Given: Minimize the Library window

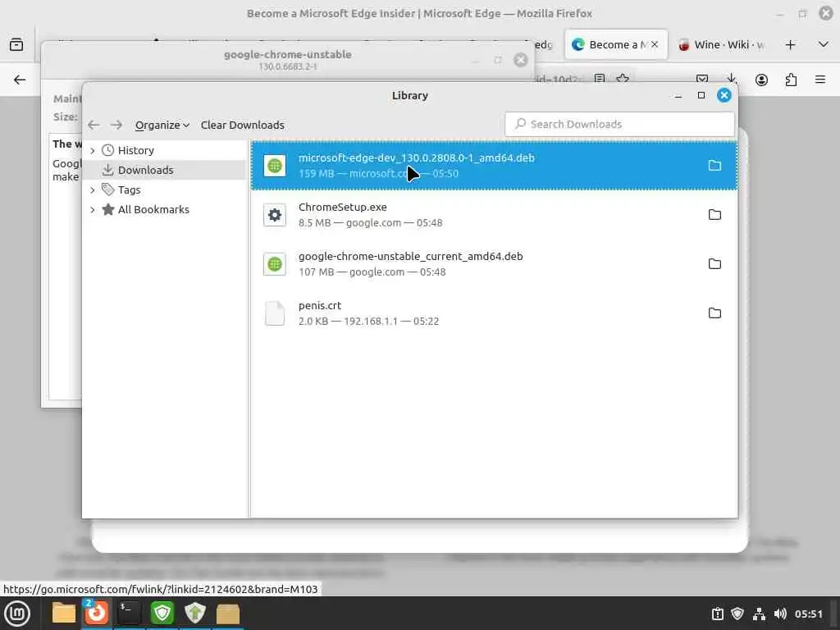Looking at the screenshot, I should click(678, 95).
